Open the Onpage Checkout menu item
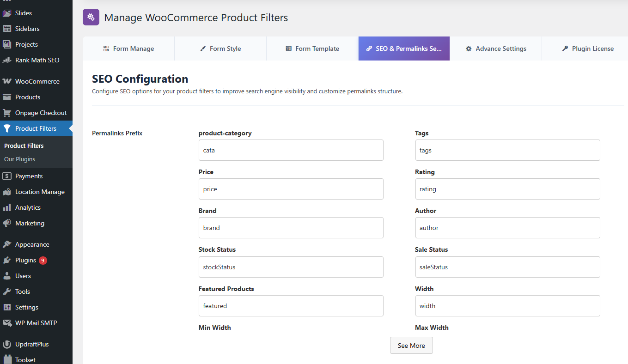628x364 pixels. pos(36,113)
